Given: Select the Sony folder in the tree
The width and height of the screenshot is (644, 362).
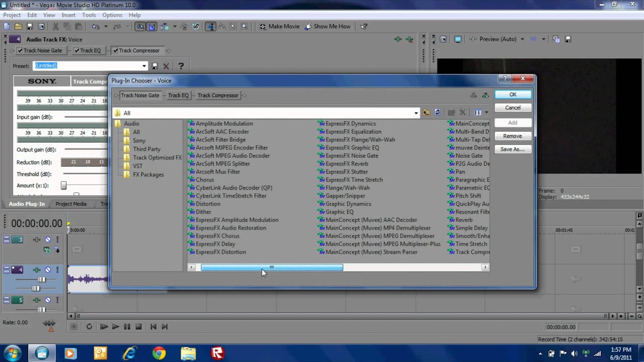Looking at the screenshot, I should coord(139,140).
